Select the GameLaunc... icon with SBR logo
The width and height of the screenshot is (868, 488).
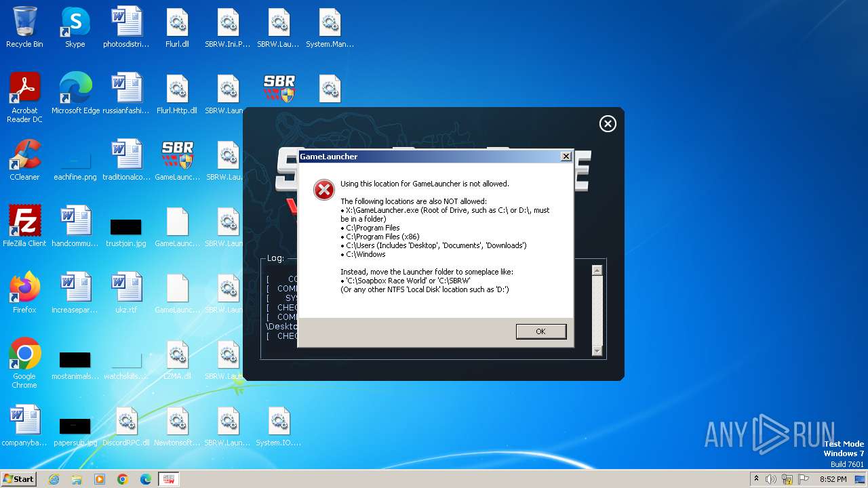coord(177,160)
